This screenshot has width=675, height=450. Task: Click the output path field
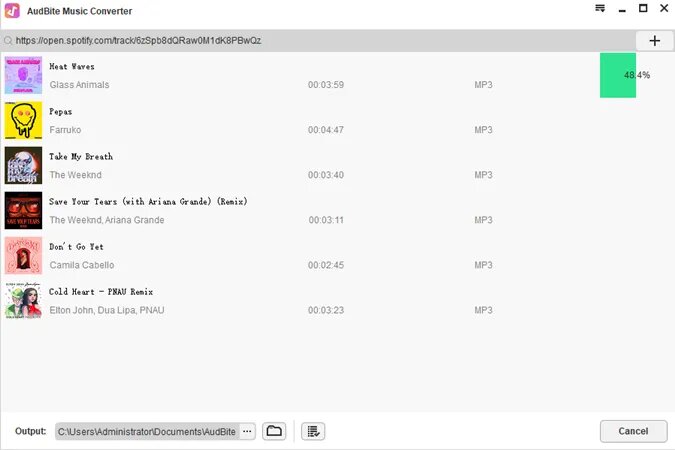pyautogui.click(x=147, y=431)
